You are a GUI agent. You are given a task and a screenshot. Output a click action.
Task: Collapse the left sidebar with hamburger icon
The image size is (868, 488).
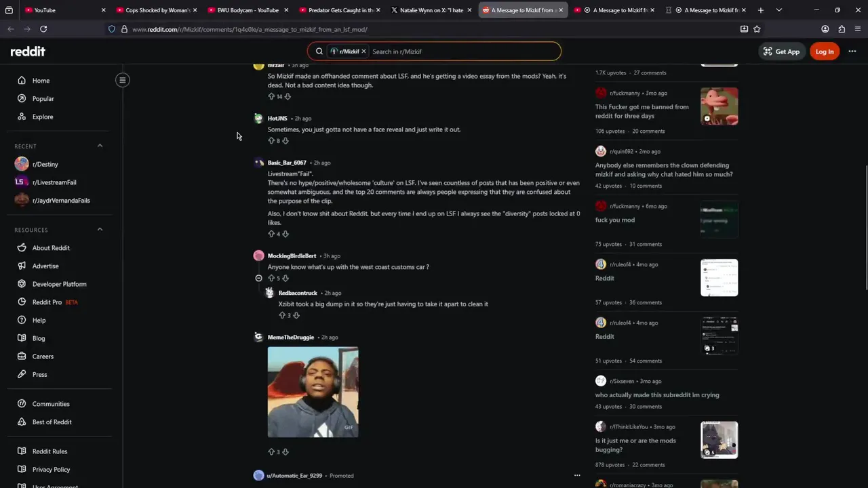(123, 80)
